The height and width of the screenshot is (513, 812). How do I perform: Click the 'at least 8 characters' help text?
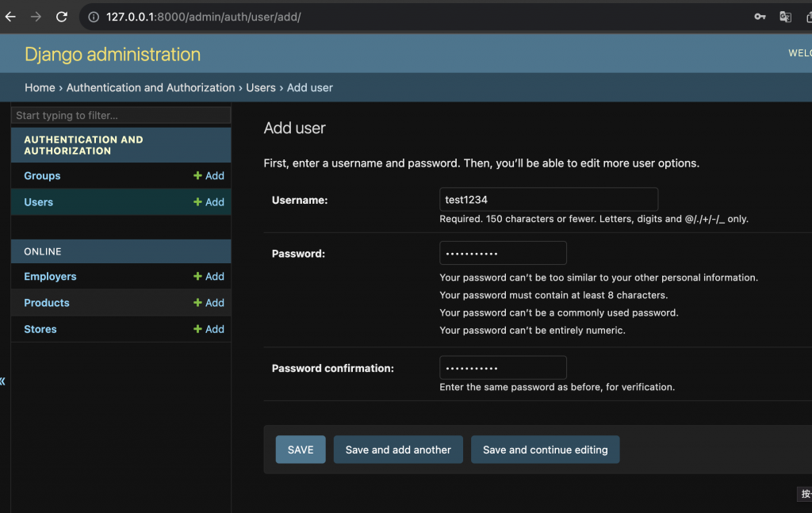[553, 295]
